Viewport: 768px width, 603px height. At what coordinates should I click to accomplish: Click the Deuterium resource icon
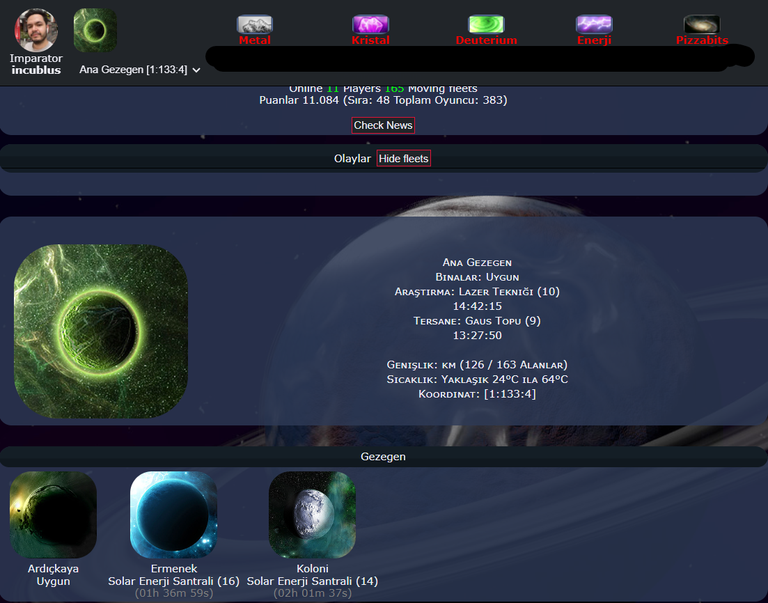point(486,24)
